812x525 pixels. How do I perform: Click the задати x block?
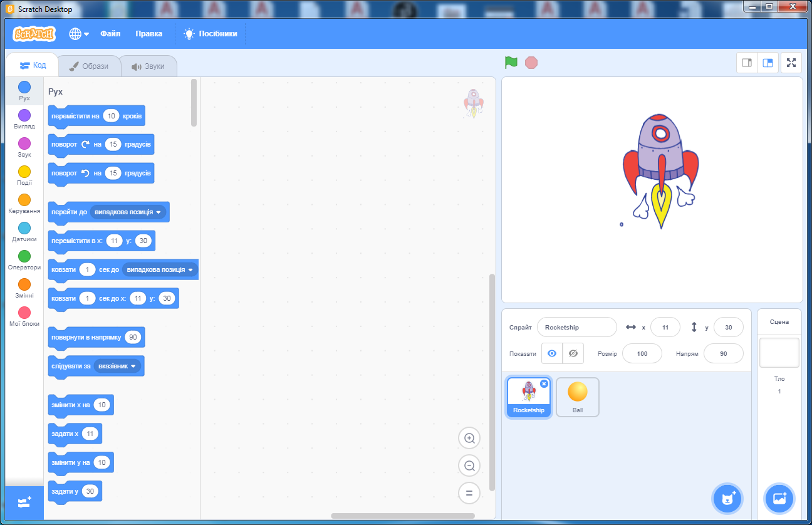coord(75,434)
